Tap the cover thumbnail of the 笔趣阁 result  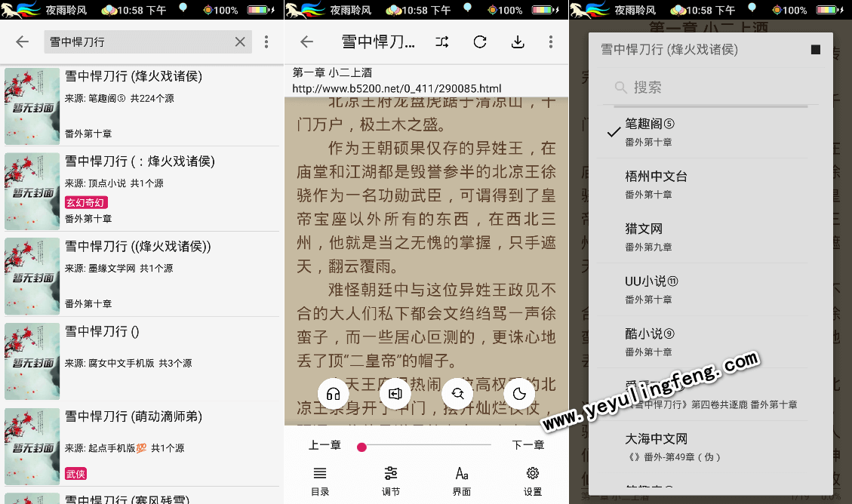click(32, 106)
